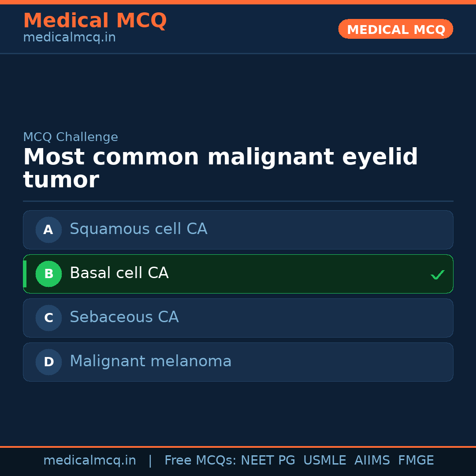Click the green B option circle

click(48, 274)
